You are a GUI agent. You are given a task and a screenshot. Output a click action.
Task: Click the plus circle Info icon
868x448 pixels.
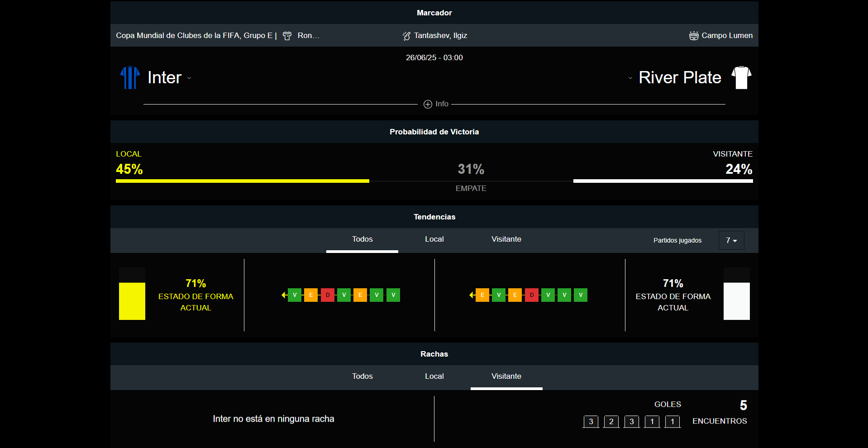428,104
